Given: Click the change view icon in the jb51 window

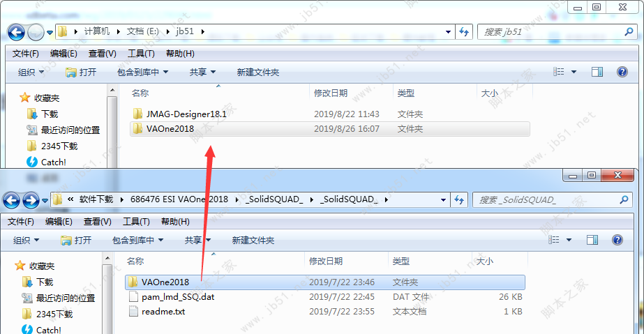Looking at the screenshot, I should (559, 72).
